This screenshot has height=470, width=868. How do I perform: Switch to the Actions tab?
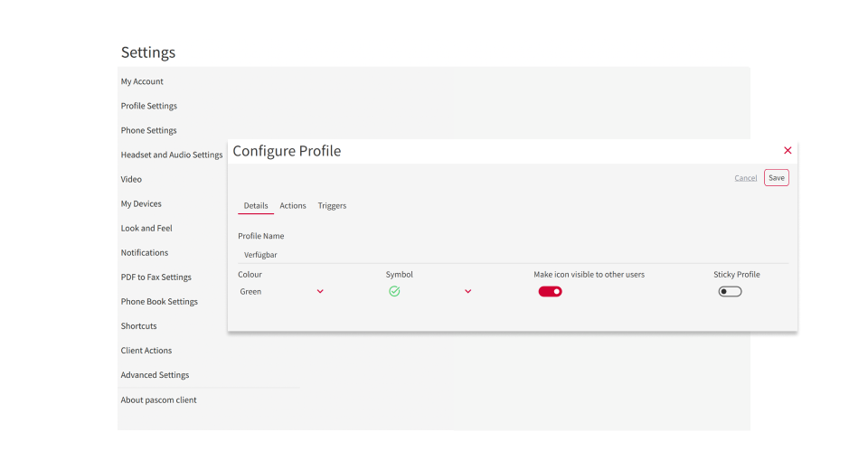(x=293, y=205)
